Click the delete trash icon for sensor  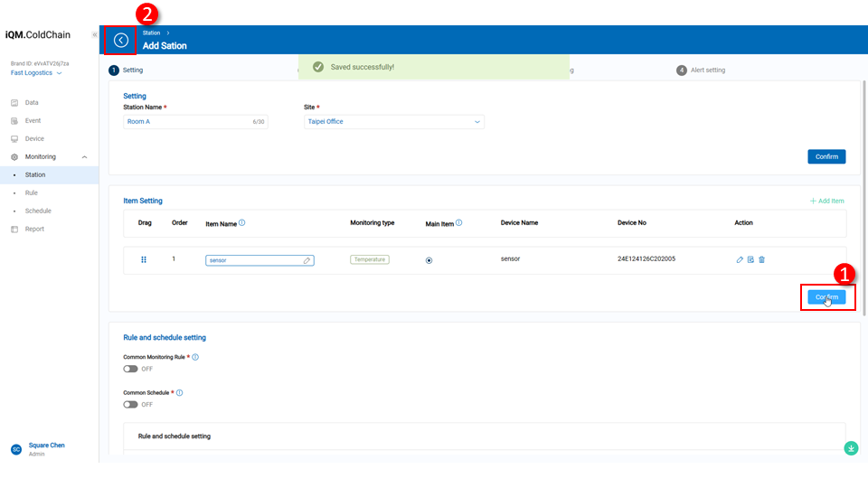(x=761, y=259)
